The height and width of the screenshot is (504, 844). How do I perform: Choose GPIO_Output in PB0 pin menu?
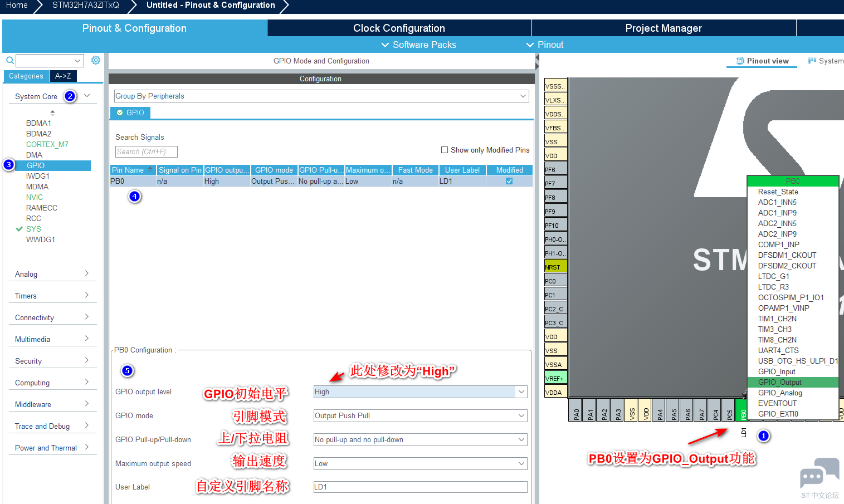(x=792, y=382)
